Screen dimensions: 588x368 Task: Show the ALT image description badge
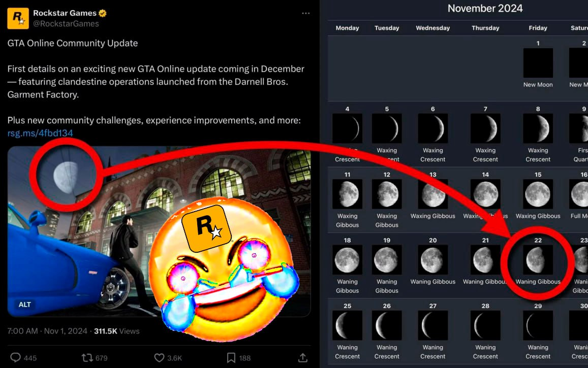[x=25, y=305]
